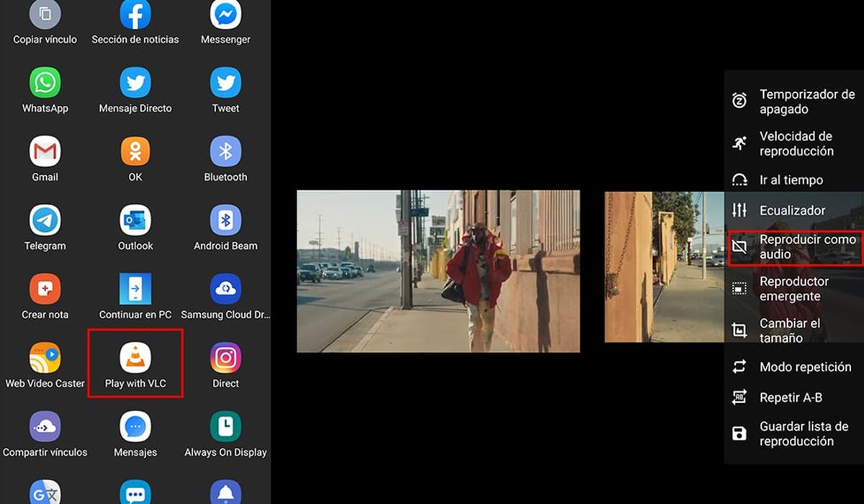The image size is (864, 504).
Task: Send the video with Outlook
Action: pyautogui.click(x=135, y=227)
